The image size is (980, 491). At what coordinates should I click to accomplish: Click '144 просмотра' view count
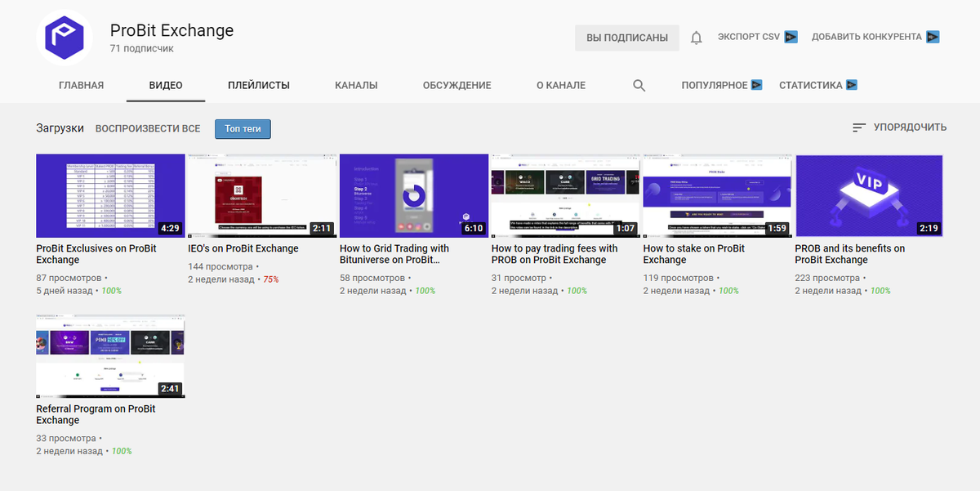coord(220,267)
